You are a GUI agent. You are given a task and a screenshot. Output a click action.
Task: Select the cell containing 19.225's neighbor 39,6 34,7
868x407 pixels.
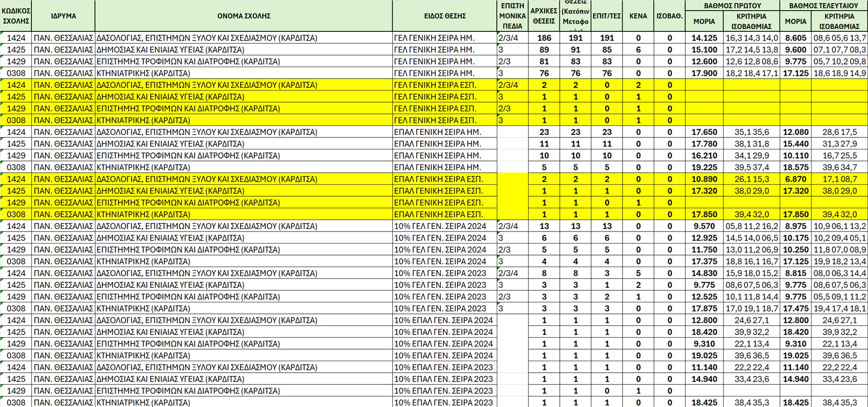[x=839, y=167]
